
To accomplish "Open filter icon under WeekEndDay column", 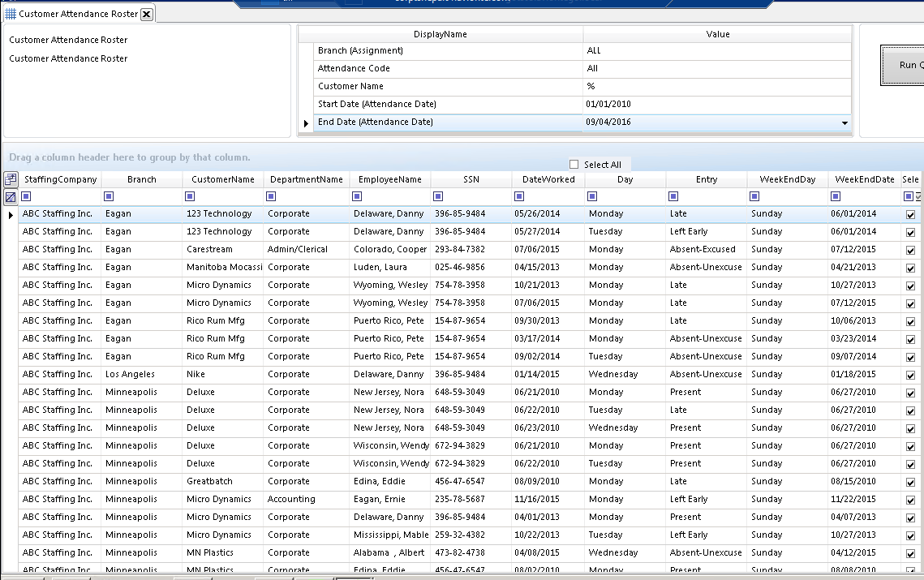I will click(x=754, y=196).
